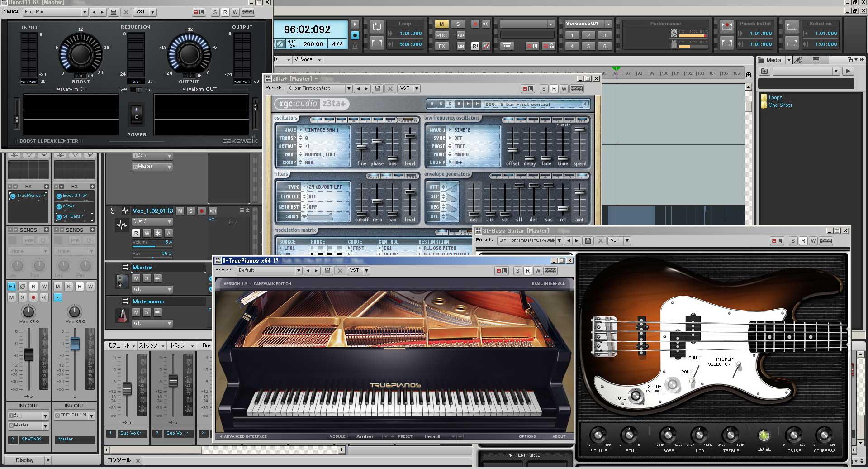The height and width of the screenshot is (469, 868).
Task: Enable W automation write in TruePianos window
Action: pyautogui.click(x=537, y=271)
